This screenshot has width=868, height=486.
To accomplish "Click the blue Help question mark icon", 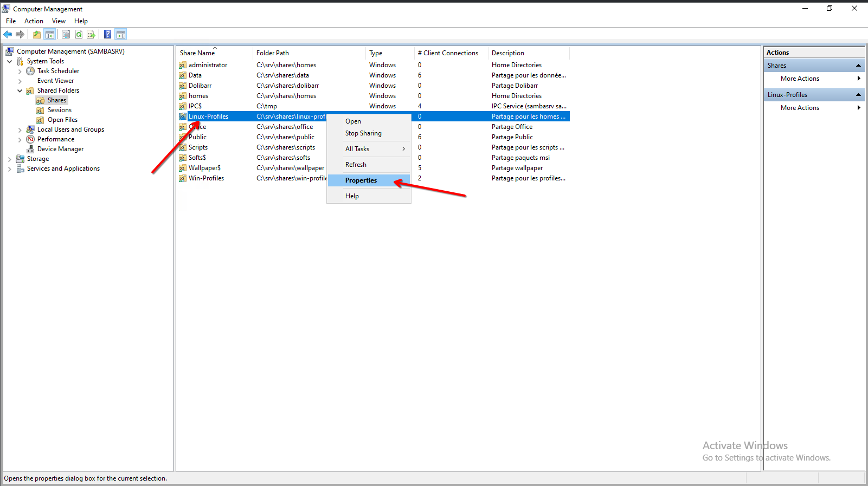I will (x=108, y=35).
